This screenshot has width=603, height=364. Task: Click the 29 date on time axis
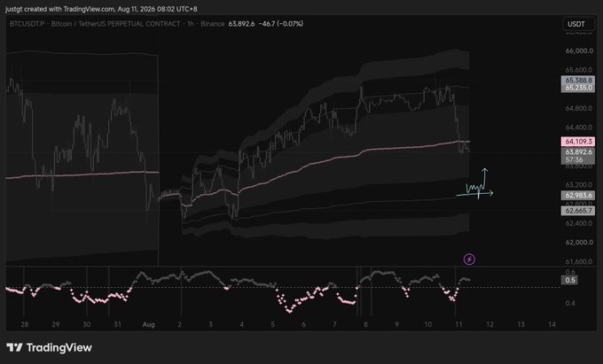coord(56,324)
